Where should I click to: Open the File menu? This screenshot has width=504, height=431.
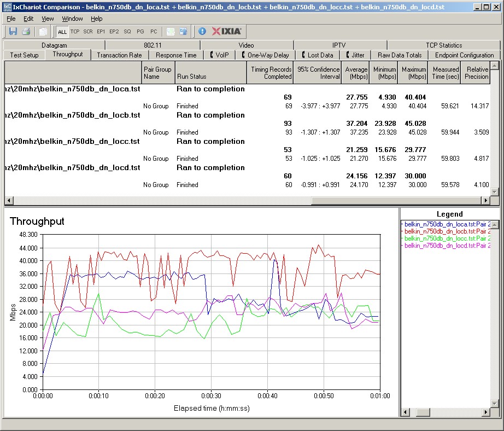(11, 19)
